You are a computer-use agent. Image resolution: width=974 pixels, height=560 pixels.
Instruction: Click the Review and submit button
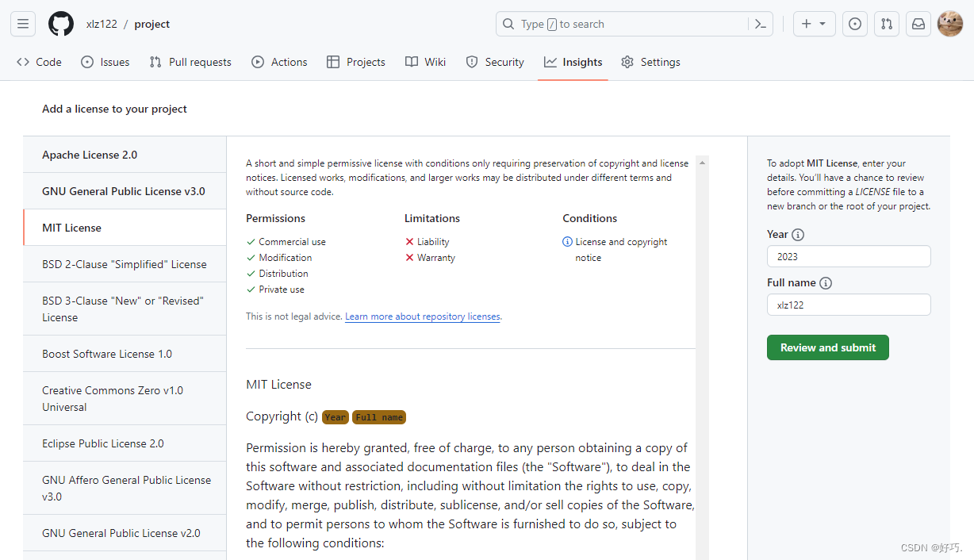pyautogui.click(x=827, y=347)
